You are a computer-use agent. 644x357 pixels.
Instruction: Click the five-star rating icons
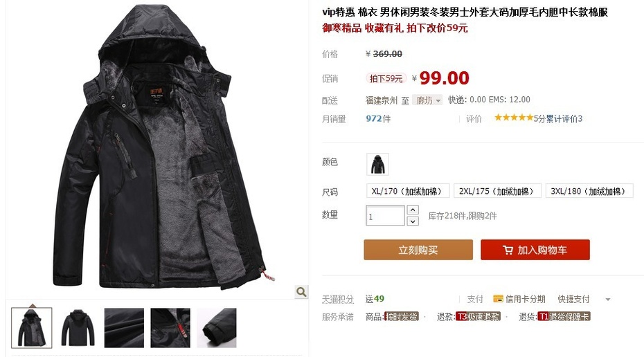[513, 118]
